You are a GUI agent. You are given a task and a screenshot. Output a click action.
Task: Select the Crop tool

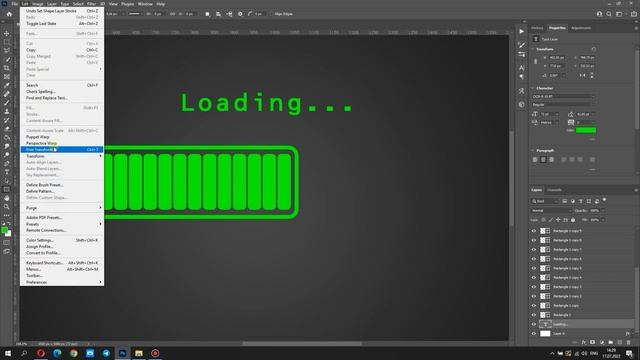click(7, 68)
